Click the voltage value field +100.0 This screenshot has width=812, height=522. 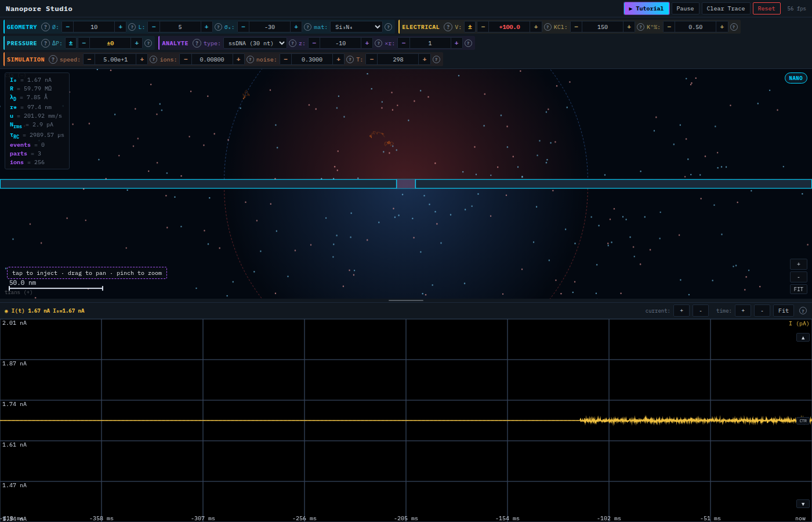click(509, 27)
